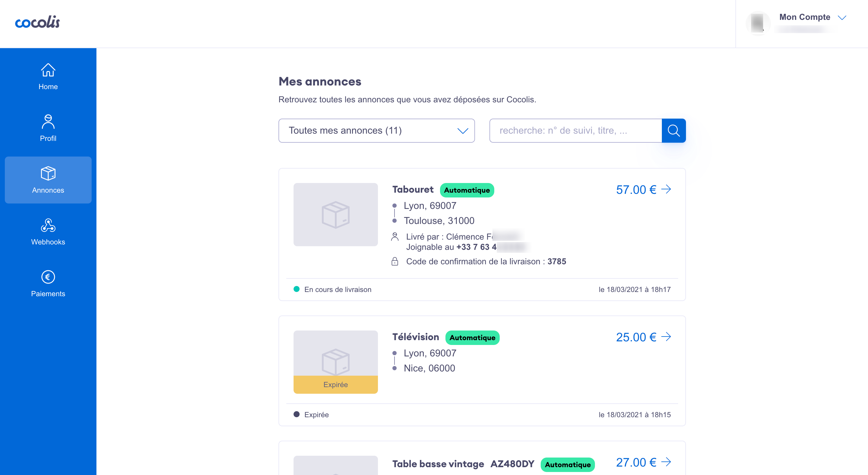
Task: Click arrow next to 57.00 € price
Action: 666,189
